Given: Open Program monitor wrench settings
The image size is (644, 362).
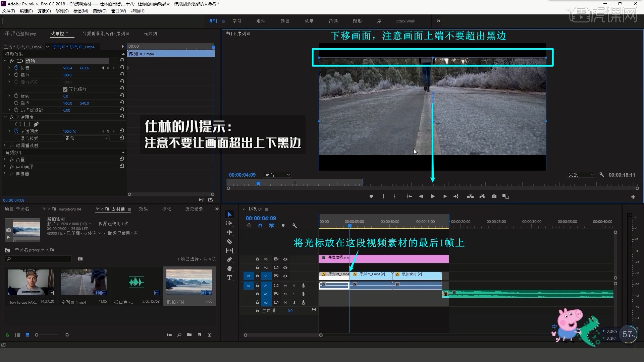Looking at the screenshot, I should pyautogui.click(x=602, y=175).
